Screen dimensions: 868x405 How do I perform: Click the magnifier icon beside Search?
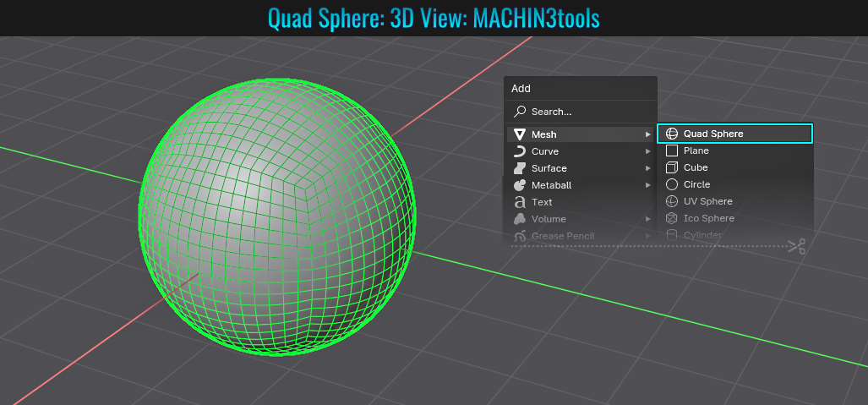click(x=519, y=112)
